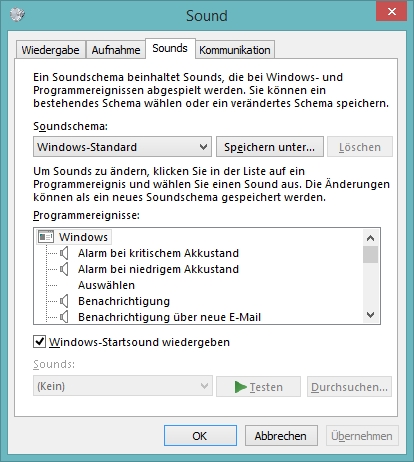Screen dimensions: 414x462
Task: Select Benachrichtigung über neue E-Mail event
Action: (169, 317)
